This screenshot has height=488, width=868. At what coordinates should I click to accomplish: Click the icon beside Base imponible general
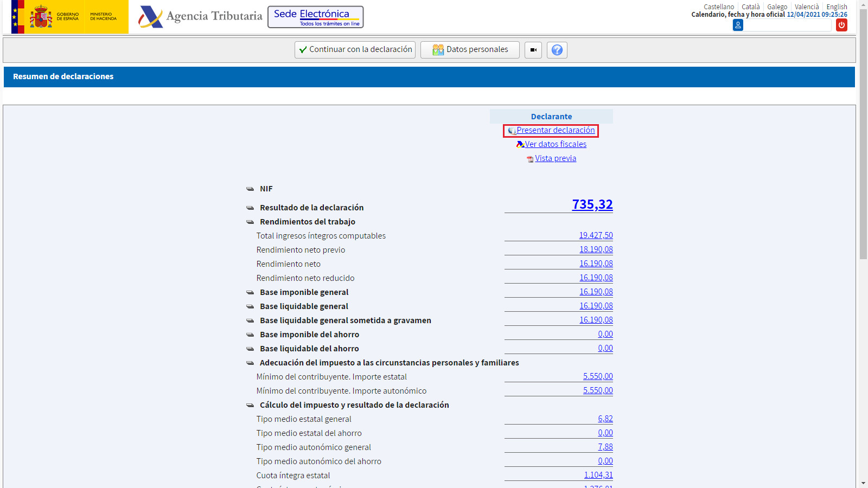click(250, 293)
